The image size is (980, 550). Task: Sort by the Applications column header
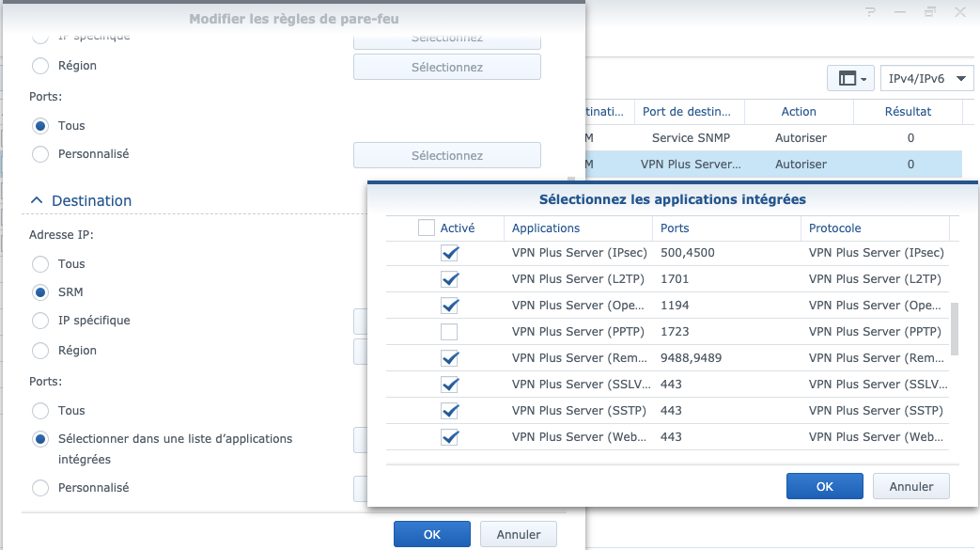577,228
